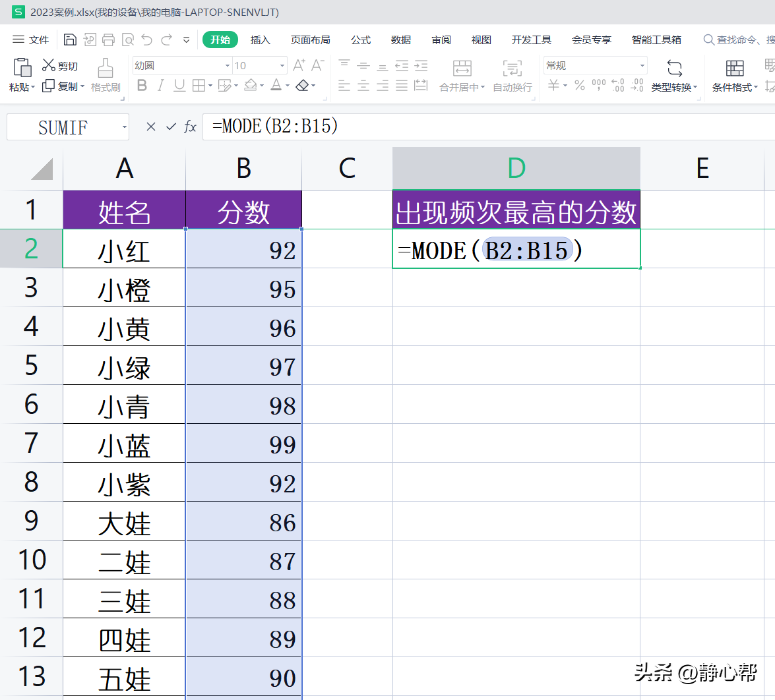Confirm formula with the checkmark icon
The image size is (775, 700).
[x=171, y=127]
